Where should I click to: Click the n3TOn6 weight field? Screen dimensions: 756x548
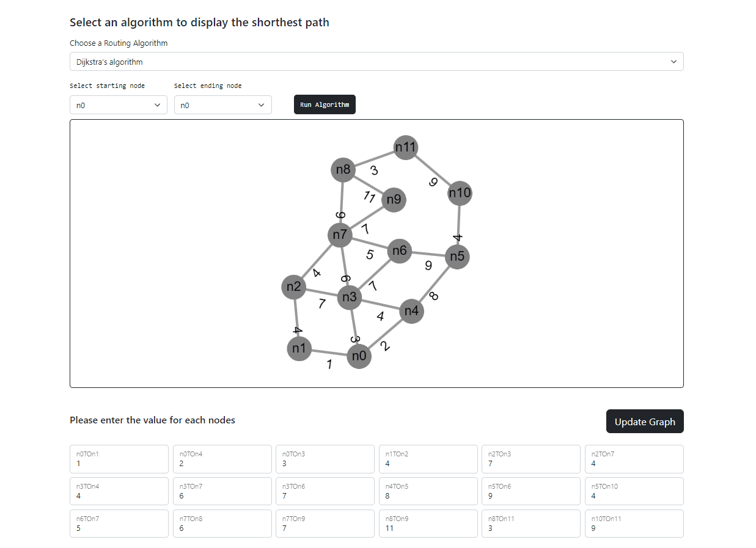coord(325,491)
